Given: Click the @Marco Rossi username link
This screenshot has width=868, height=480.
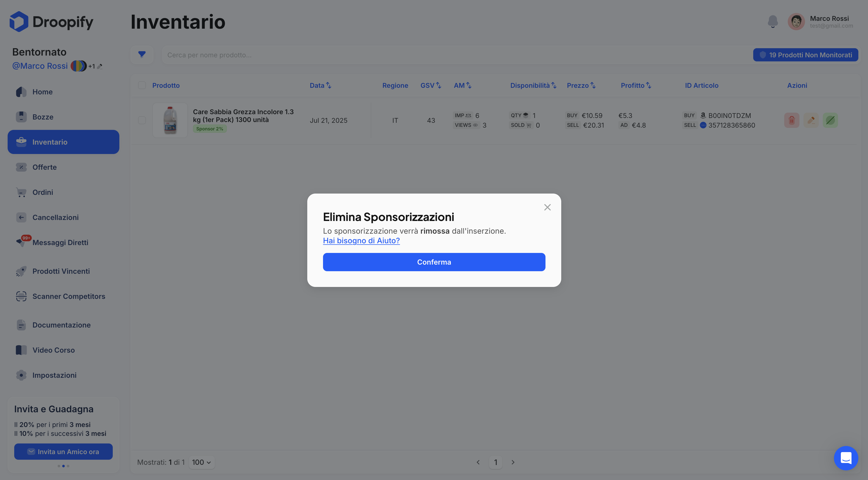Looking at the screenshot, I should pyautogui.click(x=40, y=66).
